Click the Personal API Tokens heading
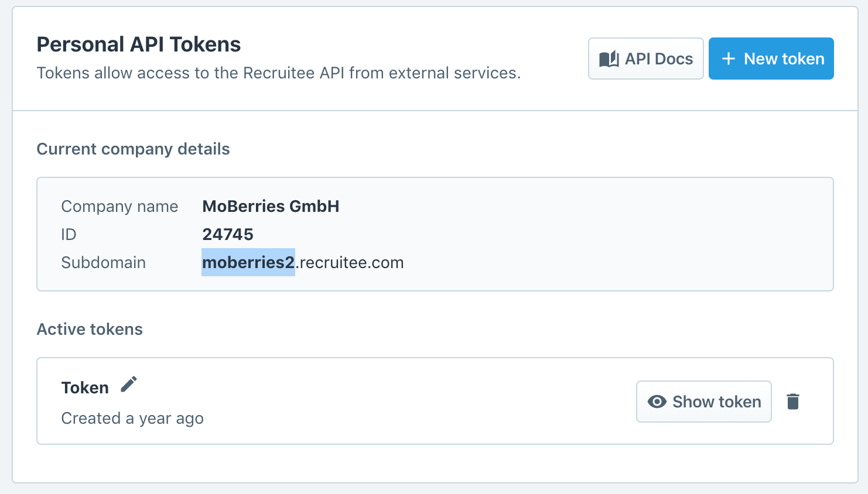 coord(139,44)
